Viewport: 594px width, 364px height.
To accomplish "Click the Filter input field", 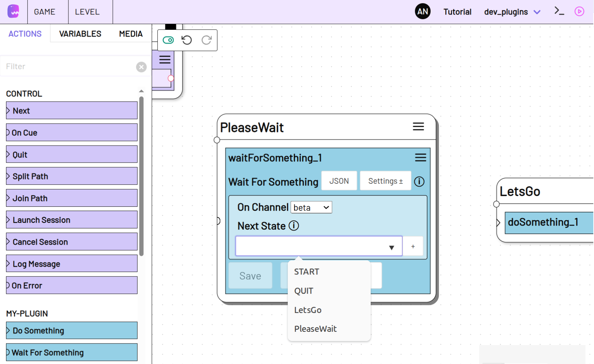I will pyautogui.click(x=69, y=67).
